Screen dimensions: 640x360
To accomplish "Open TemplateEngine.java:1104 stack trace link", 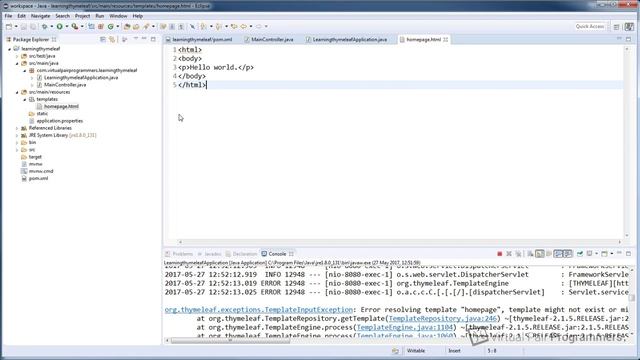I will [405, 327].
